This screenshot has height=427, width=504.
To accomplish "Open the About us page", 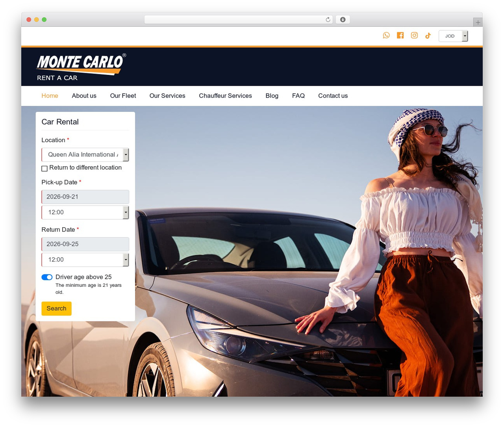I will [84, 96].
